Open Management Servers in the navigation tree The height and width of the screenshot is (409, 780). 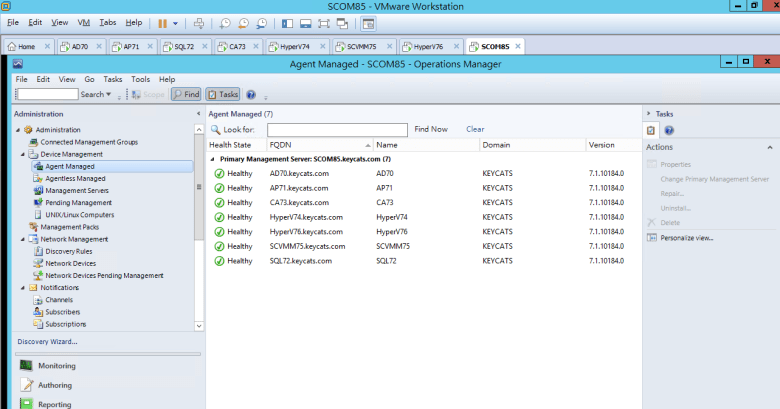(77, 190)
